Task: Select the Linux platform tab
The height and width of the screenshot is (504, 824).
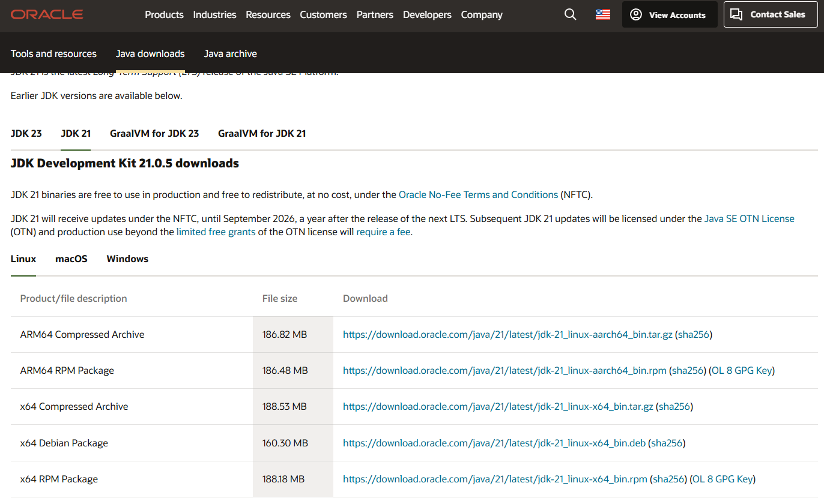Action: (23, 259)
